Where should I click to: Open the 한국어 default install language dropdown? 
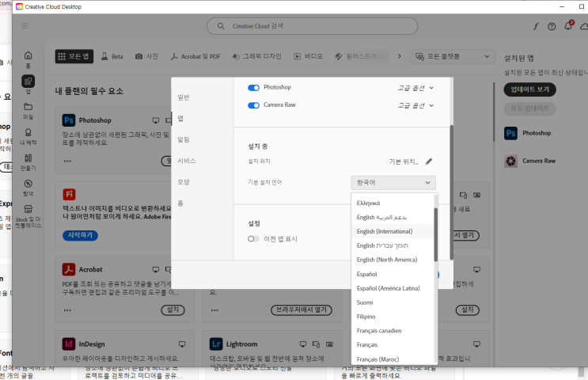393,182
